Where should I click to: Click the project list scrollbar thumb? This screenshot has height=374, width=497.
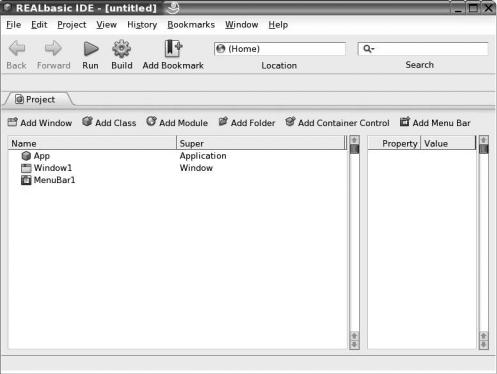[x=355, y=149]
